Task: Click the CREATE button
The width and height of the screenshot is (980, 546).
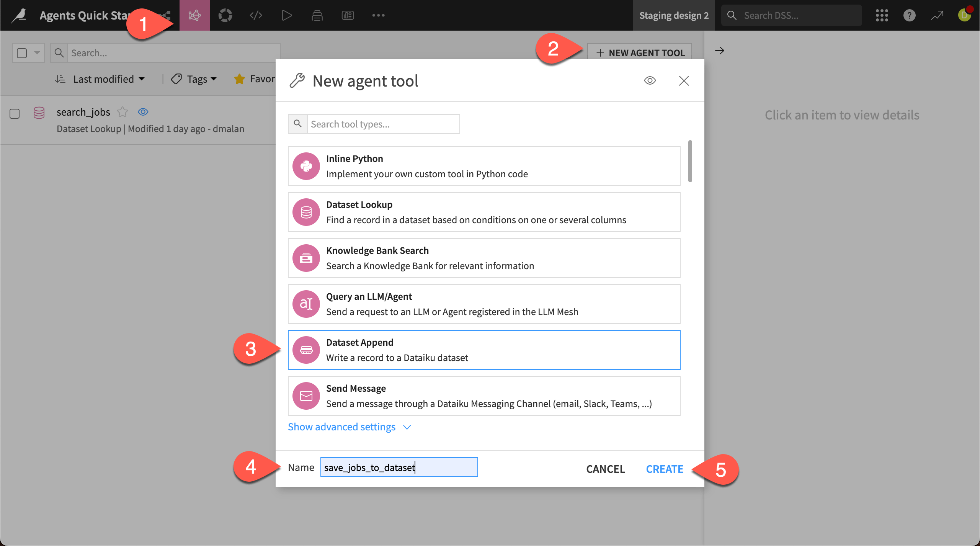Action: pos(664,469)
